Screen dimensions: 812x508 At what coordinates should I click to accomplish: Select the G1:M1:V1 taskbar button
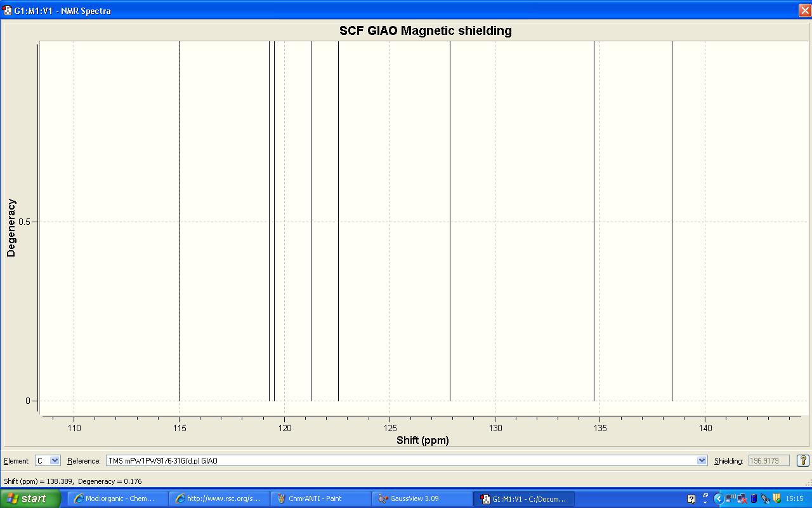tap(524, 498)
